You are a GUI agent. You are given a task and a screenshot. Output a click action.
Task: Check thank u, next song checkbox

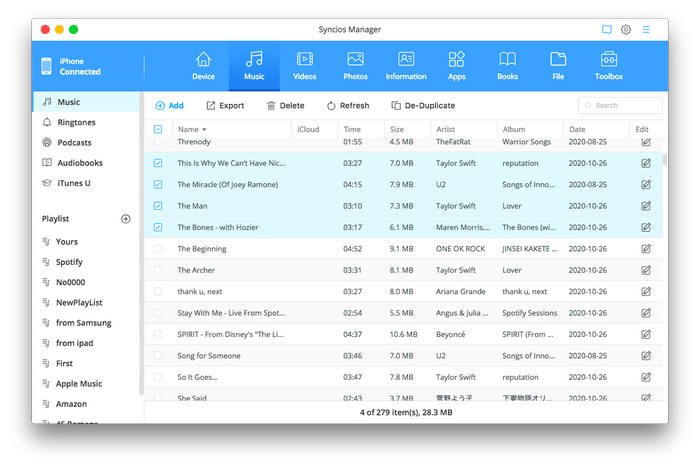click(x=158, y=291)
